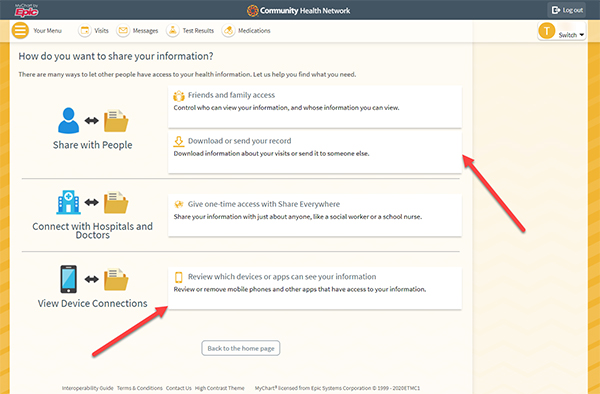Click the 'How do you want to share' heading
This screenshot has height=394, width=600.
[116, 56]
